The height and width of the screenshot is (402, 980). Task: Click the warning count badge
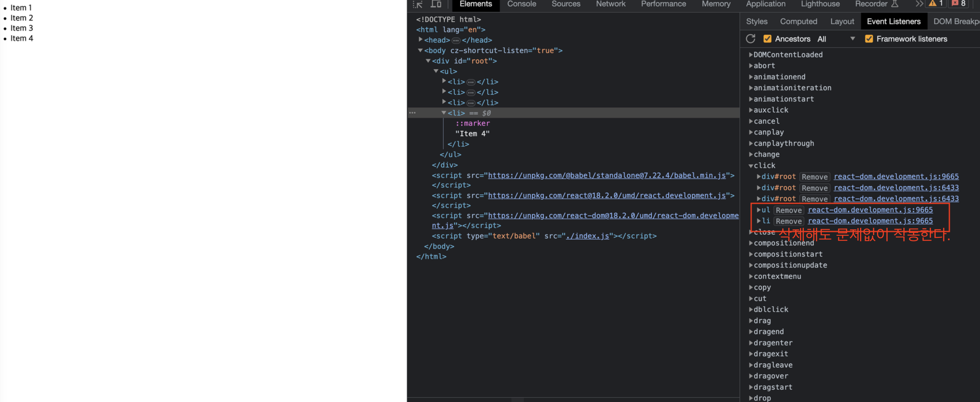pos(936,4)
